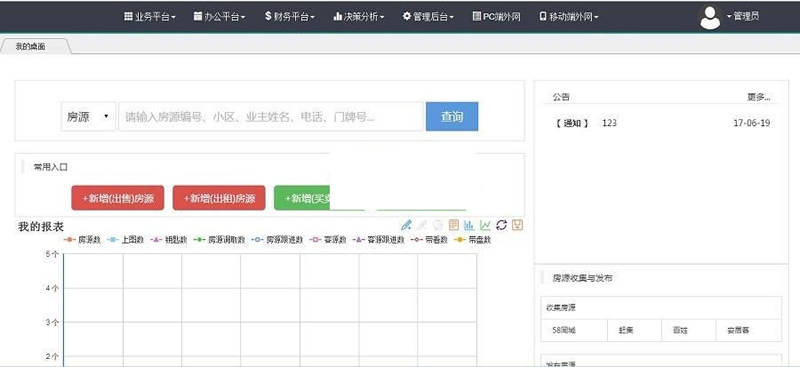800x367 pixels.
Task: Switch chart to line type icon
Action: click(485, 225)
